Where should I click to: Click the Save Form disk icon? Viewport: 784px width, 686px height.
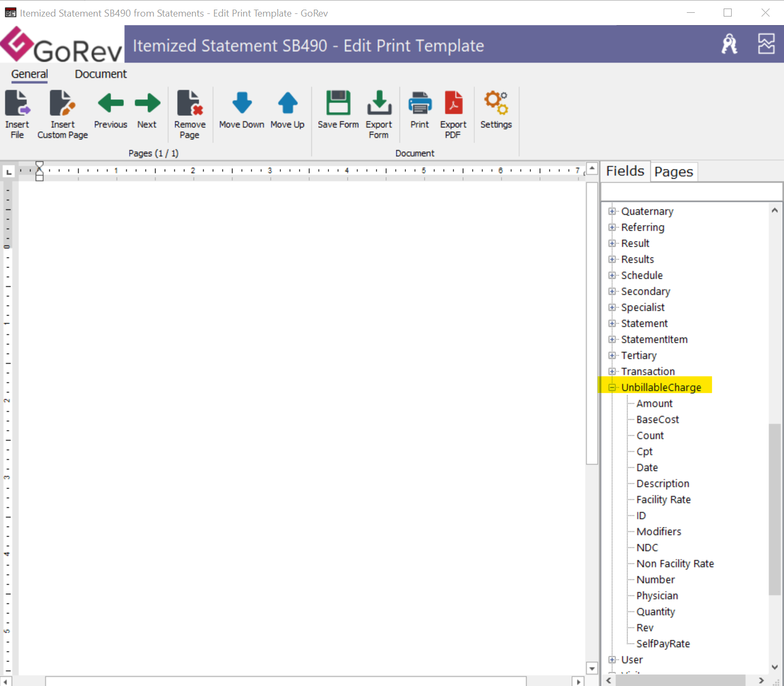tap(338, 103)
